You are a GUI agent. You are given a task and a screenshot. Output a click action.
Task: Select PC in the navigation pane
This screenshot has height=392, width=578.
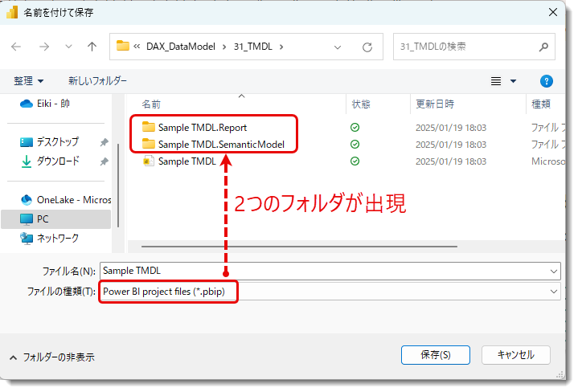[56, 219]
